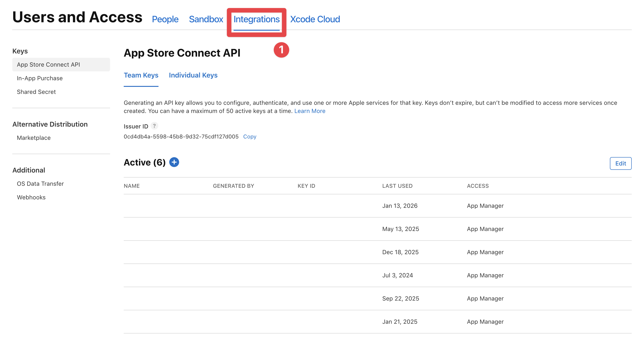Select the Integrations tab
This screenshot has height=346, width=644.
[257, 19]
